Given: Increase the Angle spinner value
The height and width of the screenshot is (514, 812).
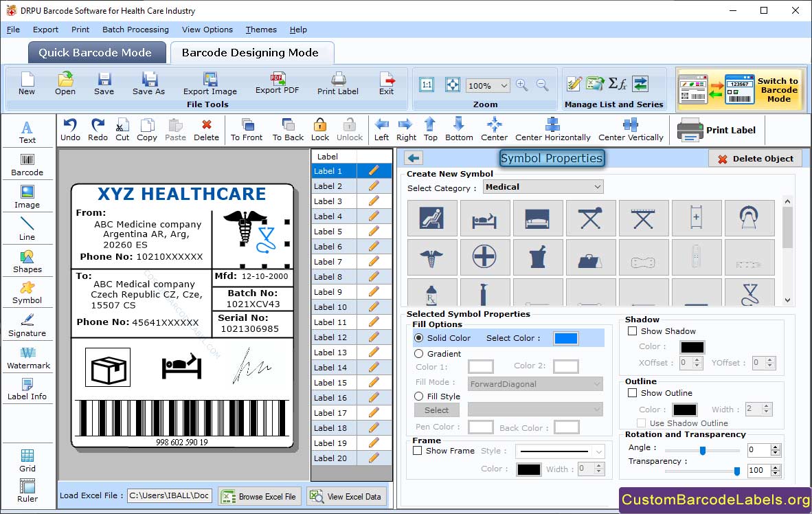Looking at the screenshot, I should [x=775, y=447].
